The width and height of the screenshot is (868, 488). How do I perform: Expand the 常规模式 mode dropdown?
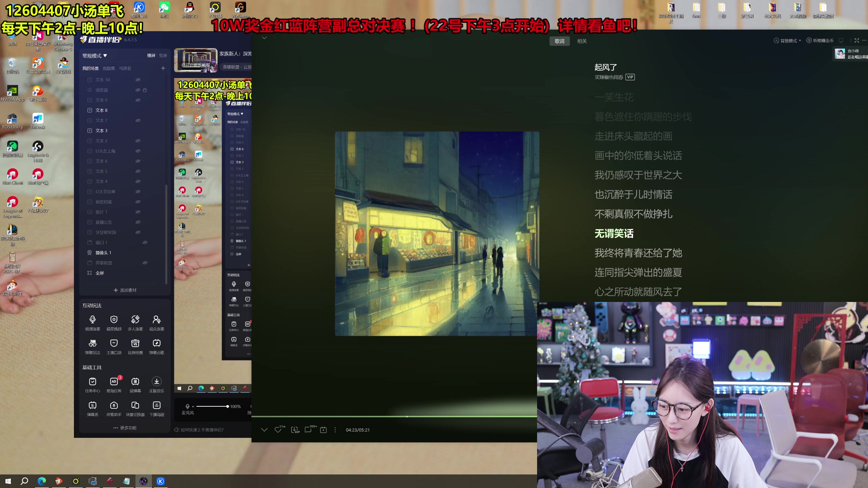pyautogui.click(x=95, y=56)
